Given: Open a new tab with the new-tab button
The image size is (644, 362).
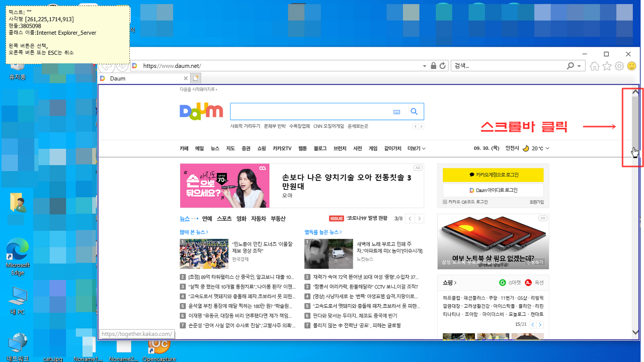Looking at the screenshot, I should pyautogui.click(x=196, y=78).
